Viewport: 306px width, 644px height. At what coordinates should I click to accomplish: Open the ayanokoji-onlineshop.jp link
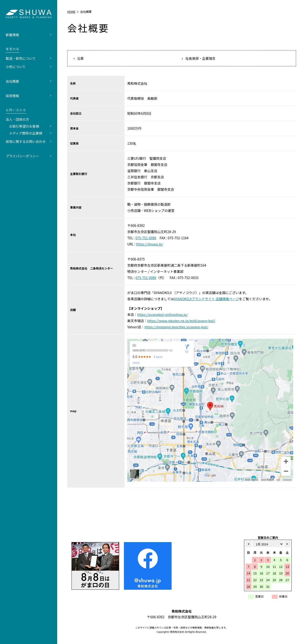[162, 315]
